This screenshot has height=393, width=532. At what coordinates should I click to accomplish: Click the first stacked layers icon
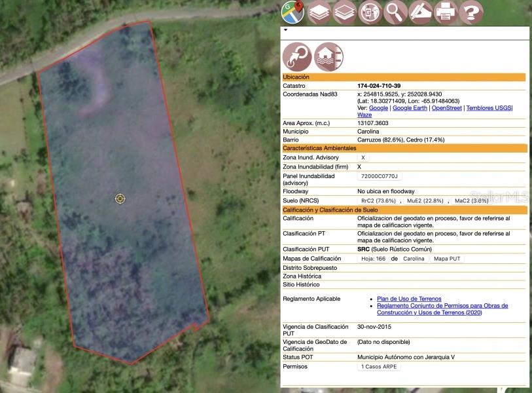click(319, 12)
